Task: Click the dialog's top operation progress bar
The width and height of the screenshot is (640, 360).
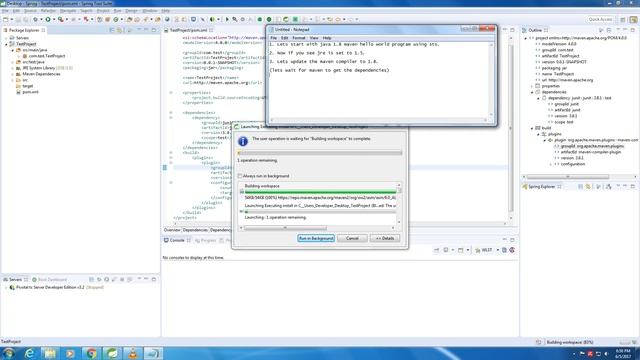Action: point(320,153)
